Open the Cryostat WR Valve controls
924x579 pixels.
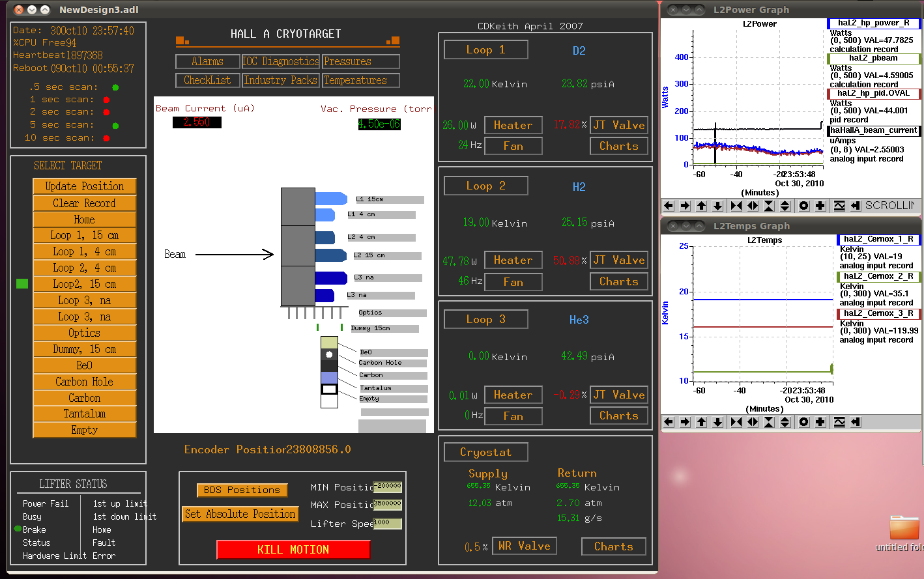point(525,546)
